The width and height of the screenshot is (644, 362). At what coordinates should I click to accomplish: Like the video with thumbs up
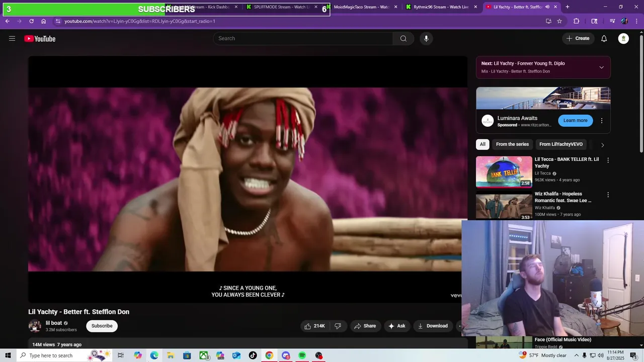pyautogui.click(x=314, y=326)
